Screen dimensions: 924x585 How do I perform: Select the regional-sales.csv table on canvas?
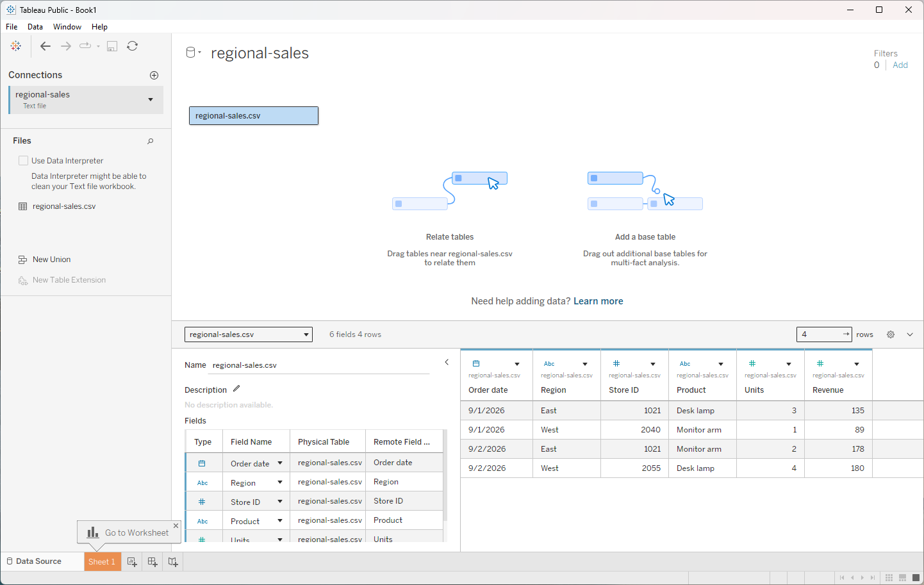pos(254,116)
